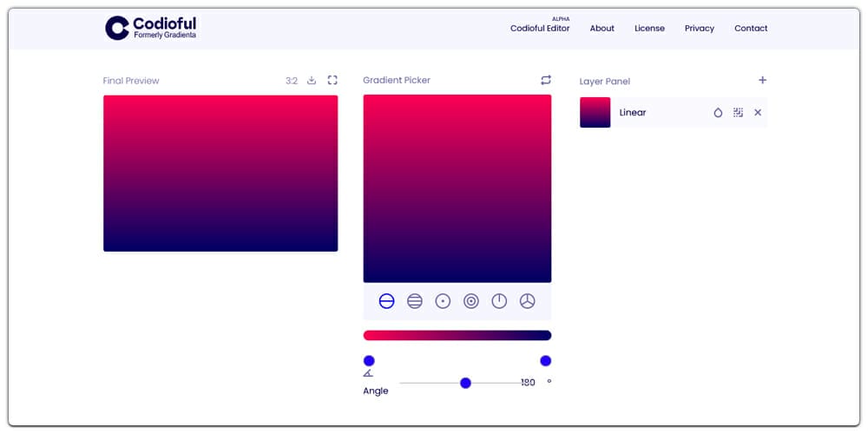
Task: Delete the Linear layer
Action: coord(758,113)
